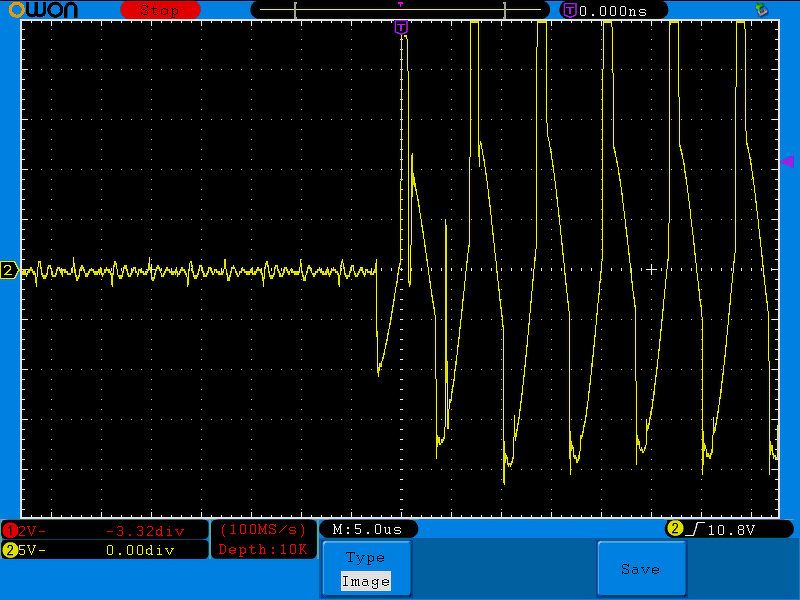Select the purple trigger level arrow on right edge
The width and height of the screenshot is (800, 600).
click(x=787, y=162)
